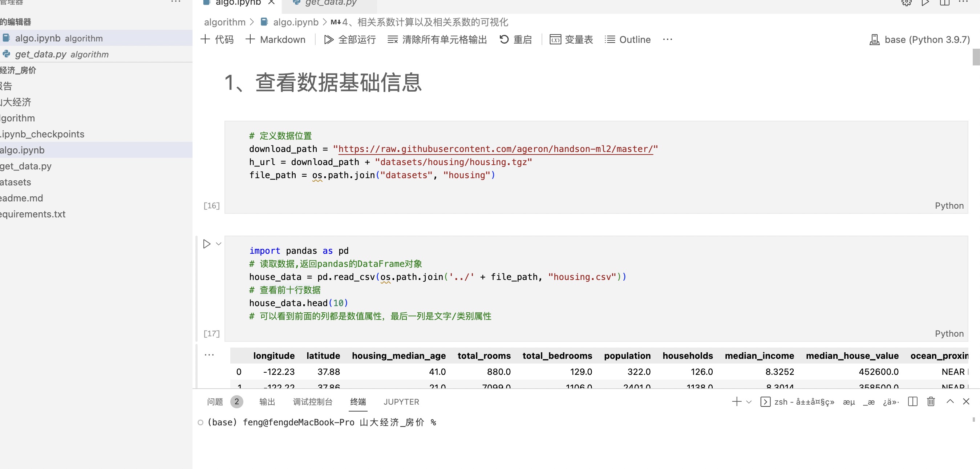Image resolution: width=980 pixels, height=469 pixels.
Task: Click the total_bedrooms column header
Action: tap(557, 356)
